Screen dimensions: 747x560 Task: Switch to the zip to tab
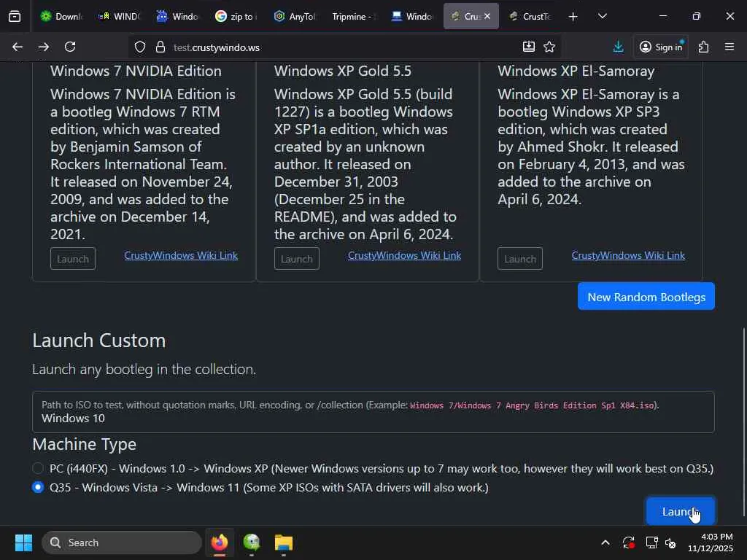coord(236,16)
